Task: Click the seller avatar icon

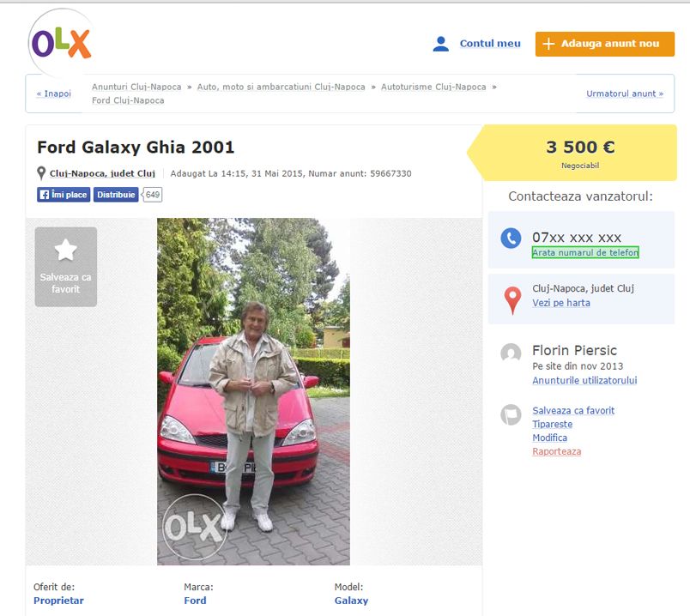Action: point(511,353)
